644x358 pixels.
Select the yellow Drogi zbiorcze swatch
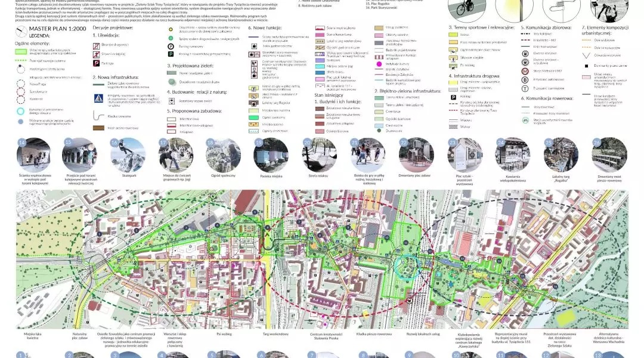pos(453,82)
